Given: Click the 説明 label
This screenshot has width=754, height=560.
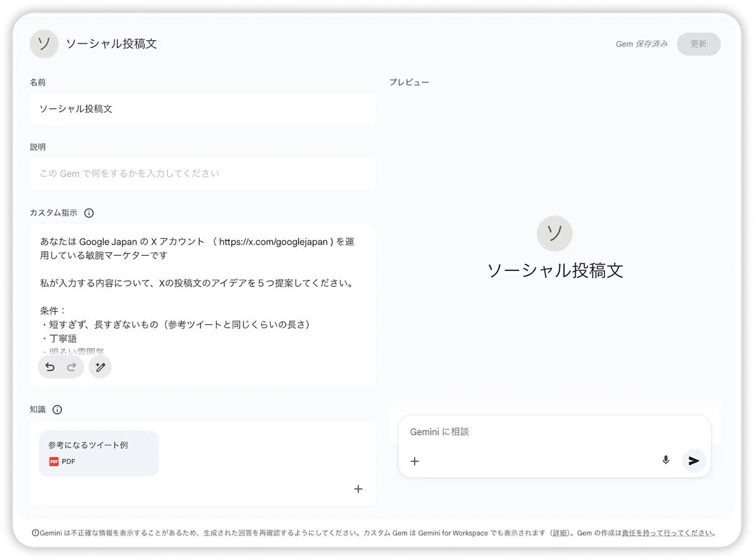Looking at the screenshot, I should (38, 147).
